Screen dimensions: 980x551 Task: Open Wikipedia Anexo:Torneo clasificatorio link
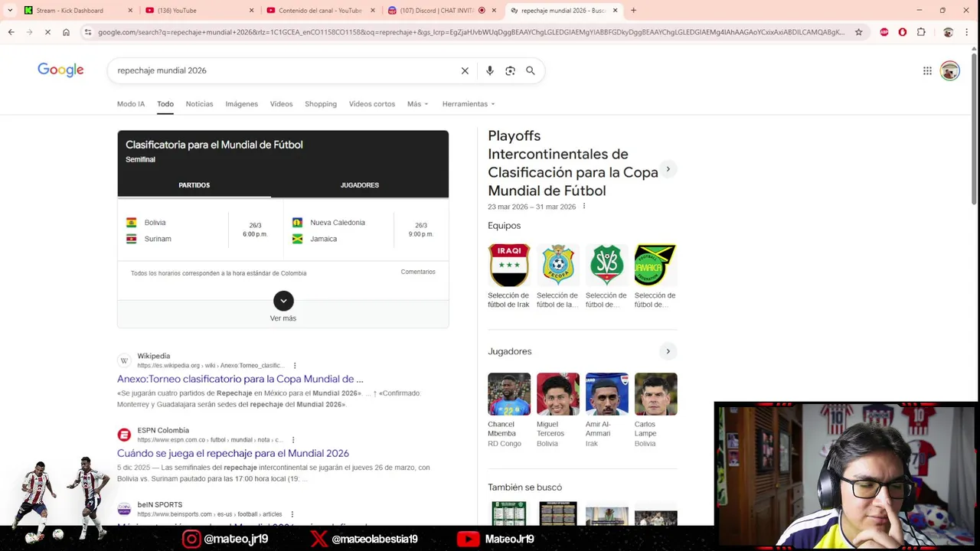[240, 379]
